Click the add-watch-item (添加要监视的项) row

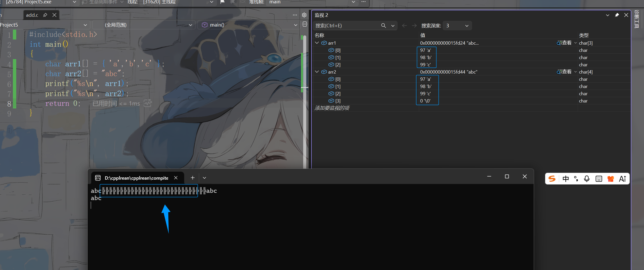[332, 108]
